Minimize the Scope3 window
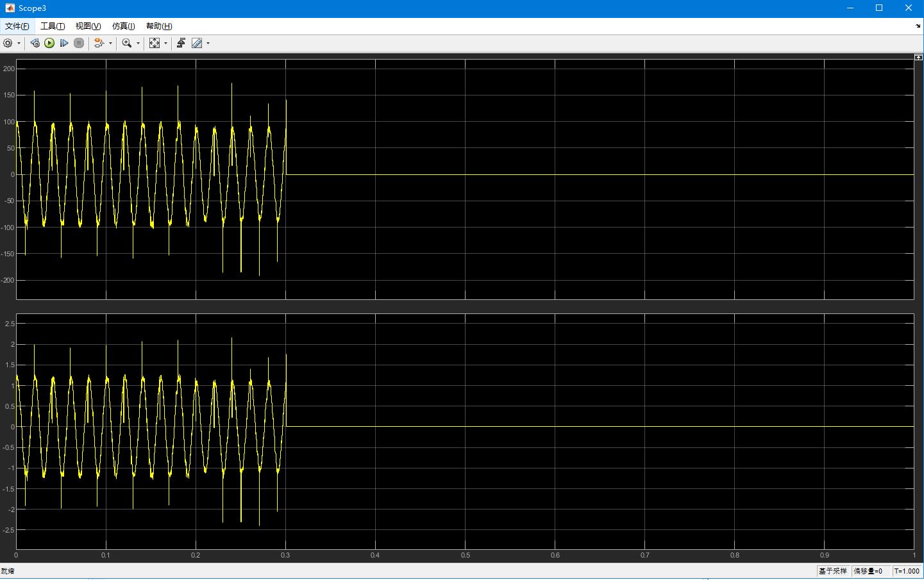The image size is (924, 580). click(850, 8)
